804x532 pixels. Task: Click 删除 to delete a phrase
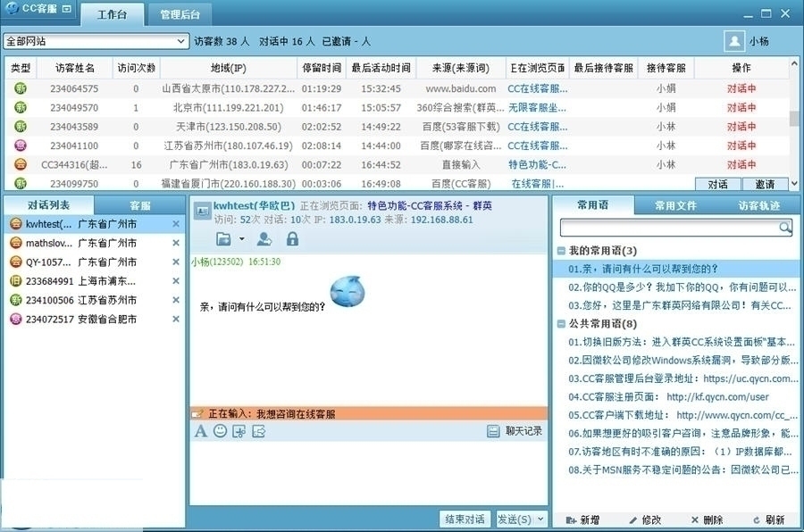[x=708, y=520]
